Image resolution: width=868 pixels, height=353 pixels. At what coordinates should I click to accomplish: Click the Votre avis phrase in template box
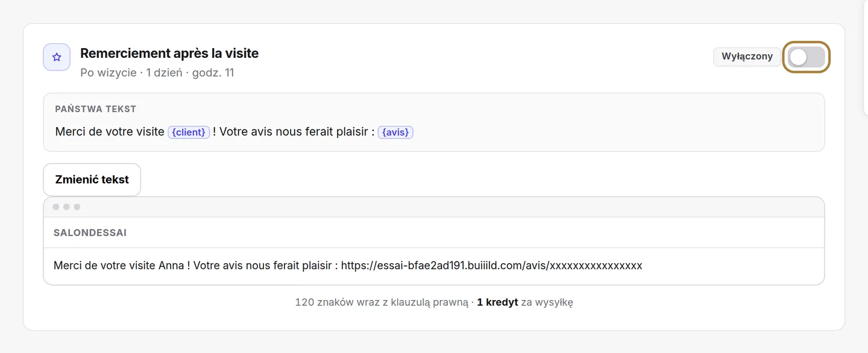241,131
